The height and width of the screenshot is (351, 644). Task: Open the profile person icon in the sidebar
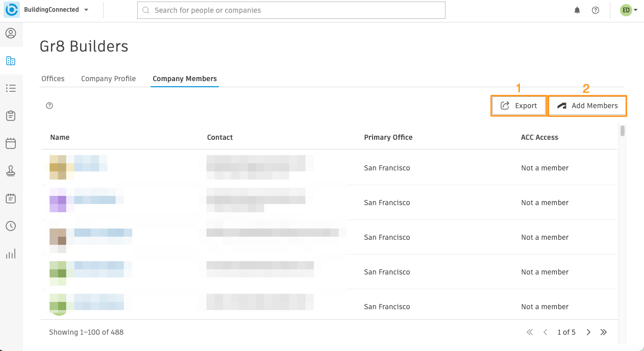pos(11,34)
